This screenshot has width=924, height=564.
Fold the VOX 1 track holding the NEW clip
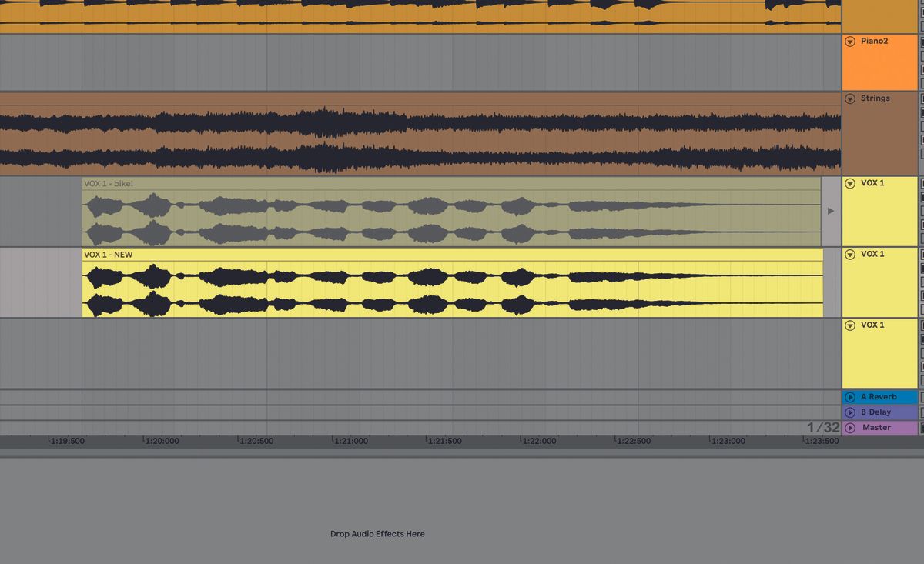pos(850,254)
